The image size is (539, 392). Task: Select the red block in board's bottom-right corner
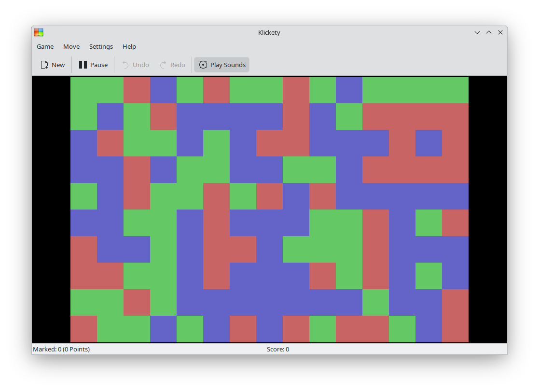pos(455,329)
